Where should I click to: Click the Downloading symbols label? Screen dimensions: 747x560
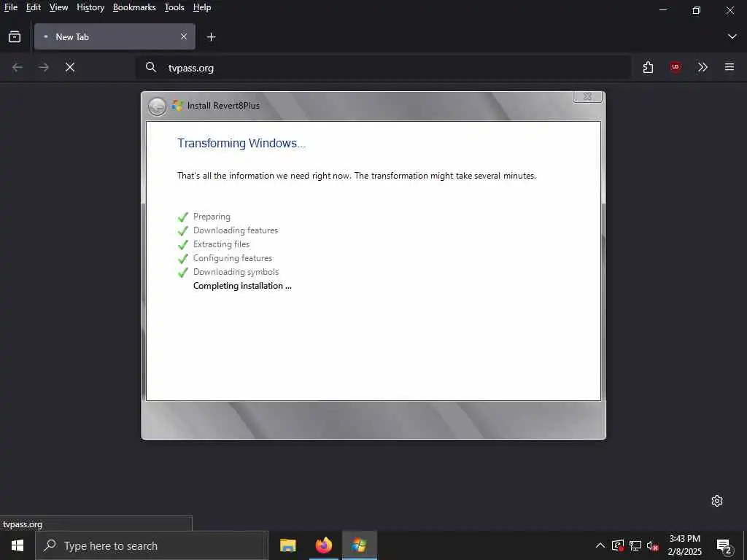(236, 272)
